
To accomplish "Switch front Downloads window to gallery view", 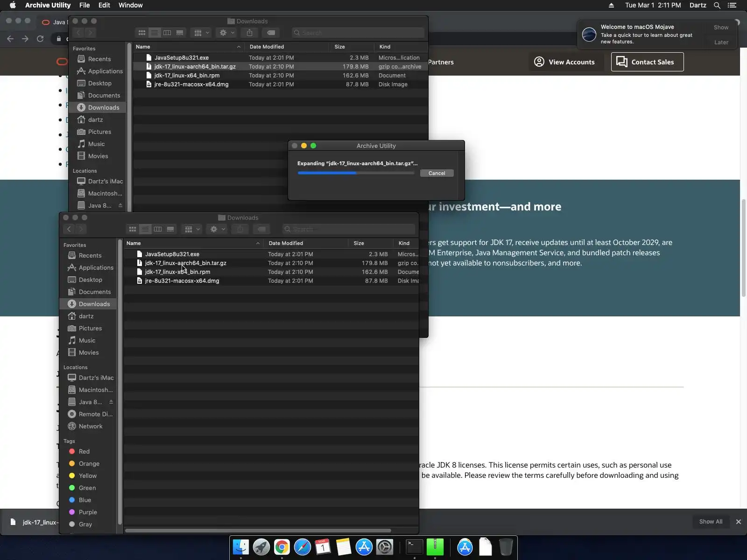I will pos(170,229).
